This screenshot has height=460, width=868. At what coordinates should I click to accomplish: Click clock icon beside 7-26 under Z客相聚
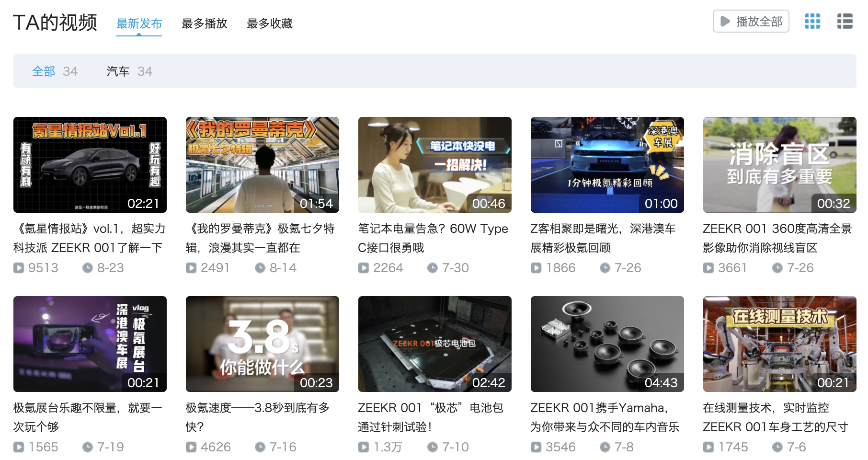[605, 268]
